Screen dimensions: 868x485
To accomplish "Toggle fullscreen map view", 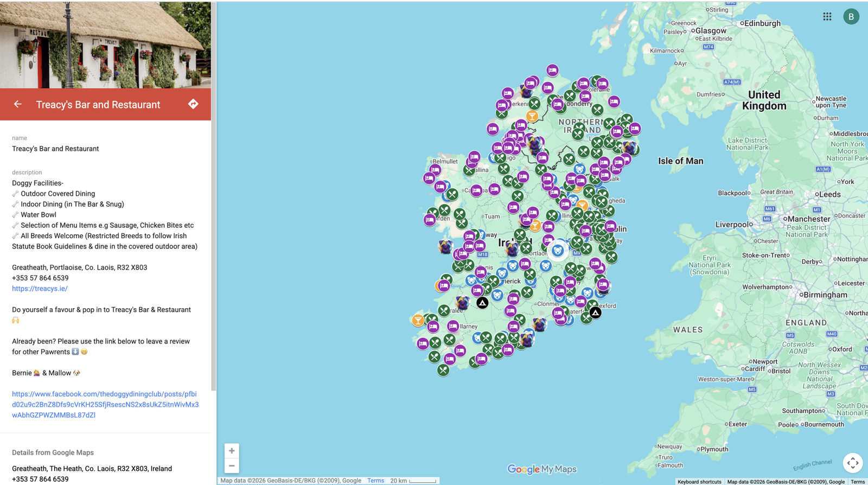I will [853, 463].
